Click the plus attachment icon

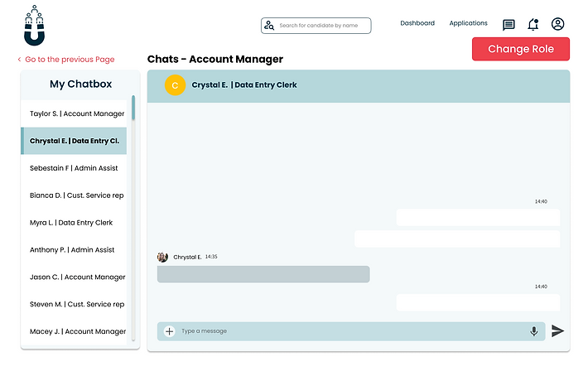(x=170, y=331)
